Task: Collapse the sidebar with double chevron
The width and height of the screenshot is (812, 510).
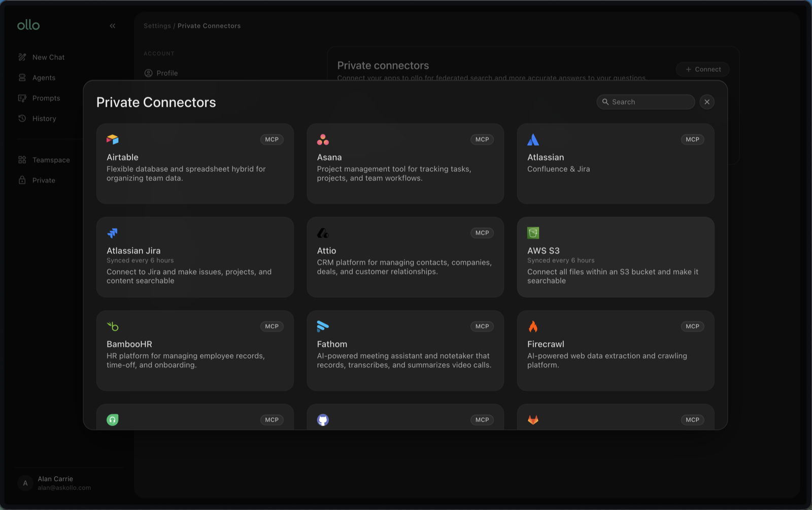Action: [113, 26]
